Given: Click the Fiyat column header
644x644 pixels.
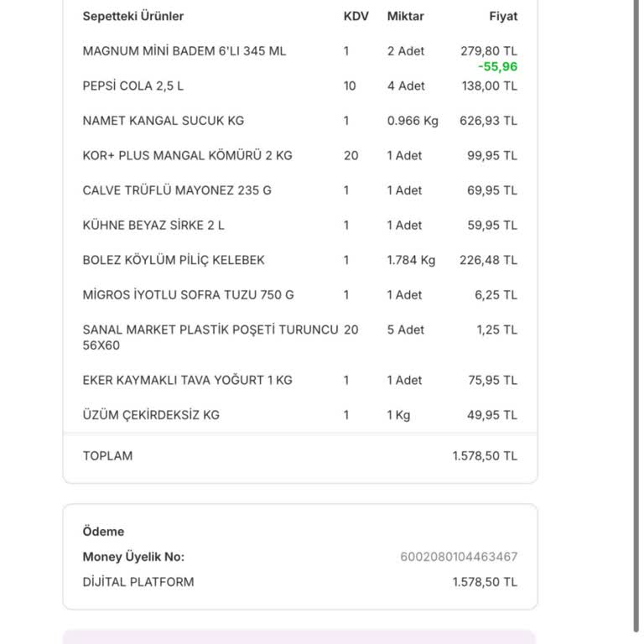Looking at the screenshot, I should tap(503, 17).
